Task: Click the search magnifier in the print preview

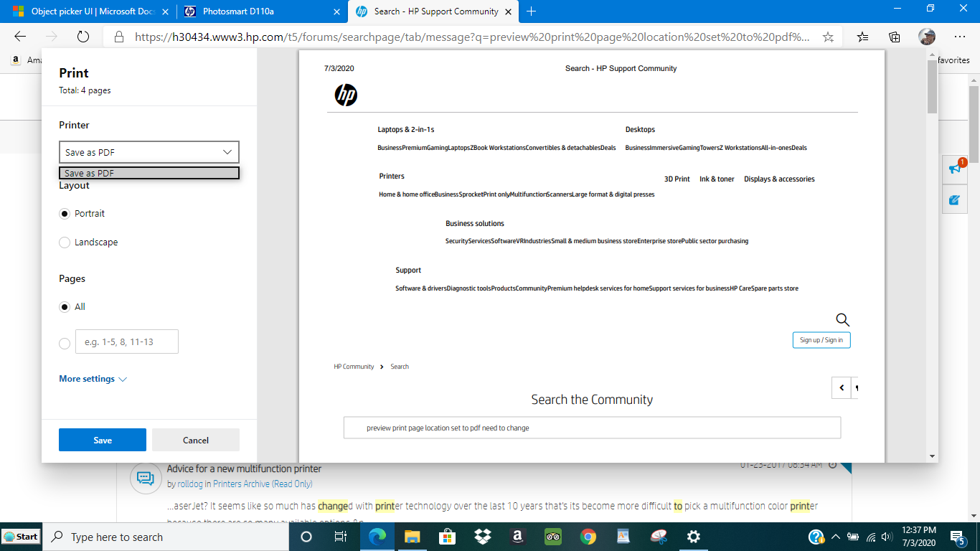Action: tap(841, 319)
